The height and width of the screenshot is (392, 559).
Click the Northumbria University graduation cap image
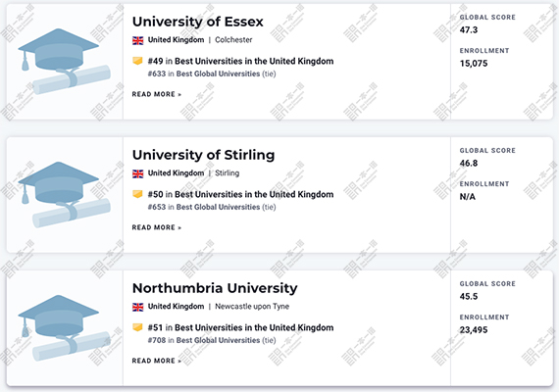point(65,328)
